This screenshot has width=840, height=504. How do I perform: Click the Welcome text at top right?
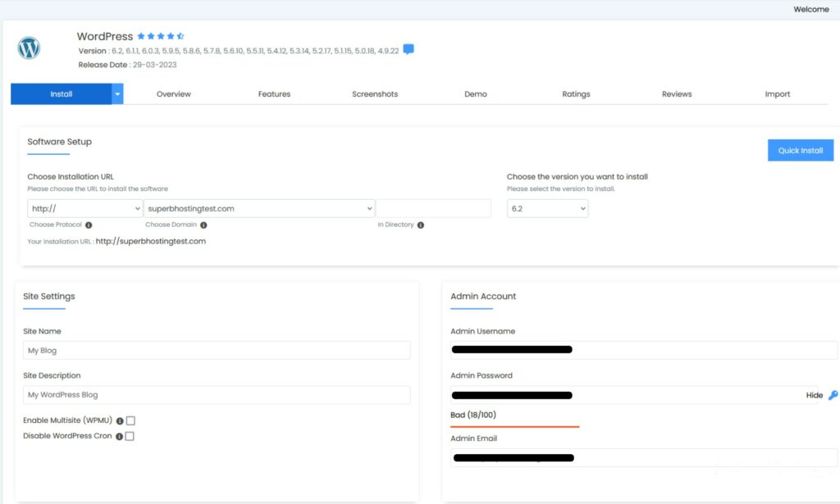coord(811,9)
